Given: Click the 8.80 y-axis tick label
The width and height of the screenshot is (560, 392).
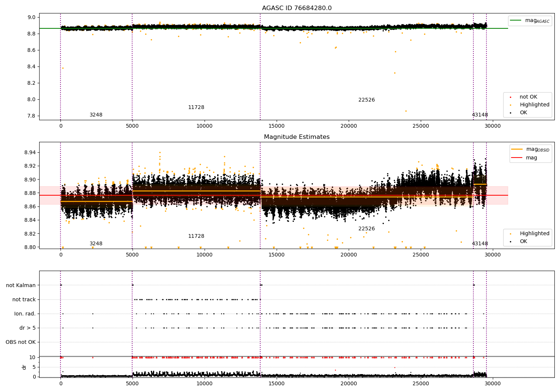Looking at the screenshot, I should (30, 248).
